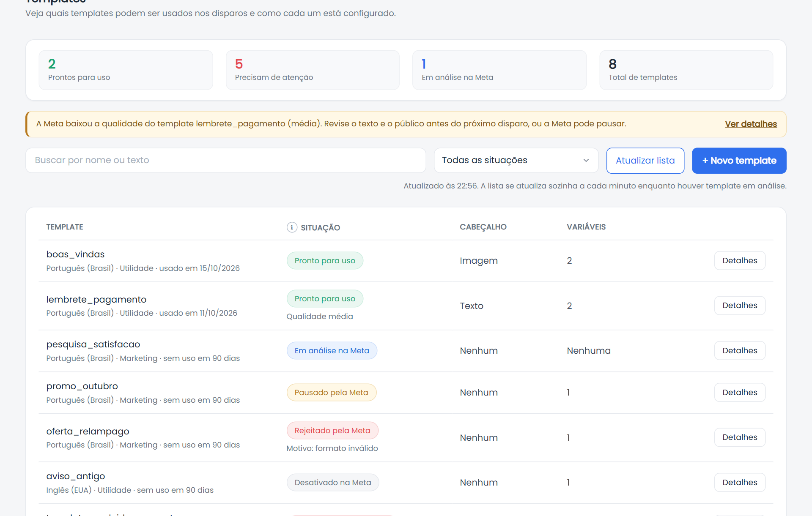The width and height of the screenshot is (812, 516).
Task: Open Detalhes for lembrete_pagamento template
Action: [x=740, y=305]
